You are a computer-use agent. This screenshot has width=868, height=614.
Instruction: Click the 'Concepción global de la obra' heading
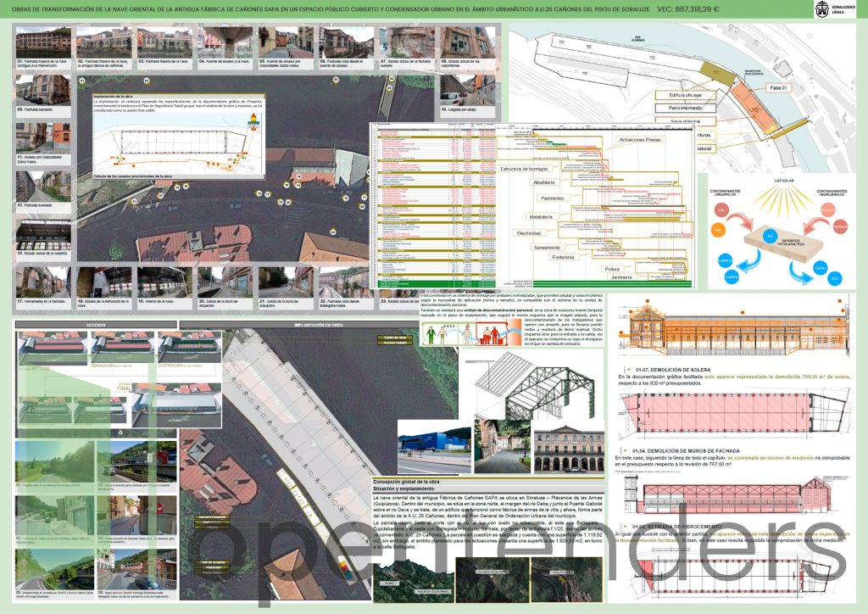(406, 482)
